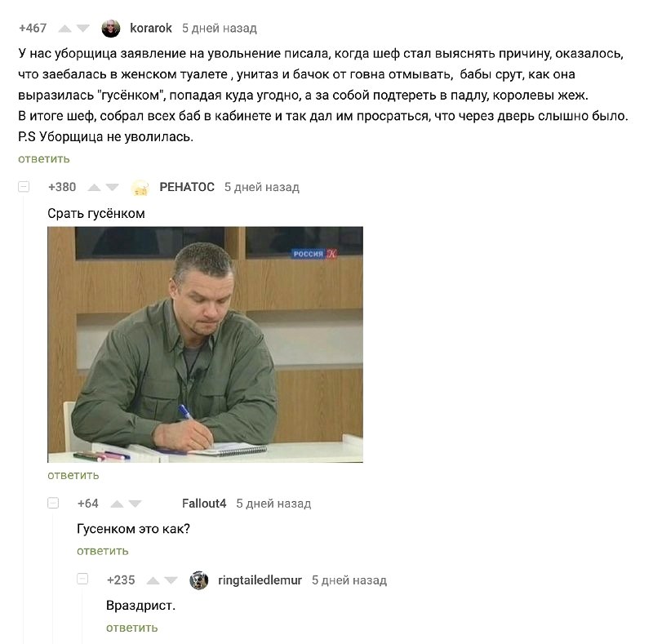Upvote ringtailedlemur's comment
This screenshot has width=653, height=644.
pyautogui.click(x=153, y=580)
